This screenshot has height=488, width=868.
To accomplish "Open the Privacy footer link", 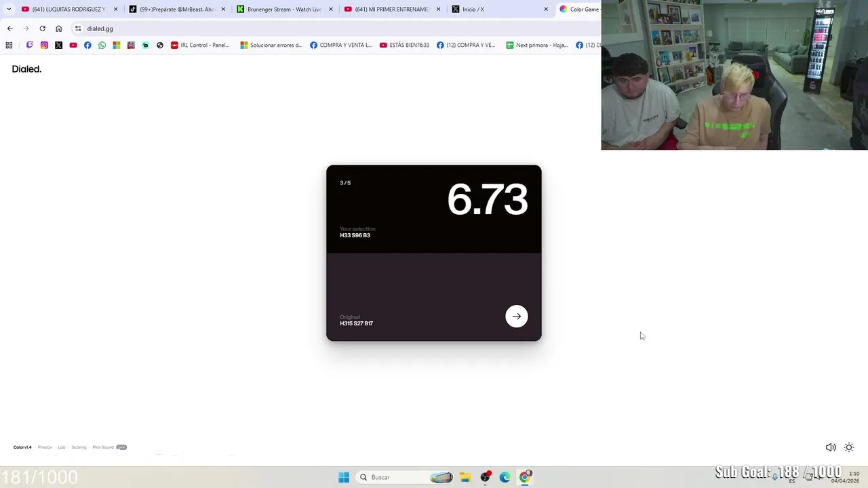I will 45,447.
